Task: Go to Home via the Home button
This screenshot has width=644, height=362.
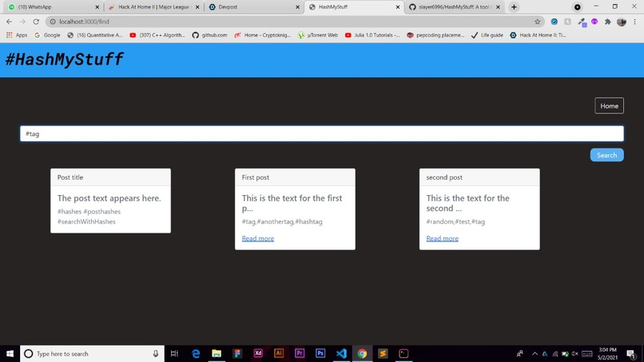Action: (609, 105)
